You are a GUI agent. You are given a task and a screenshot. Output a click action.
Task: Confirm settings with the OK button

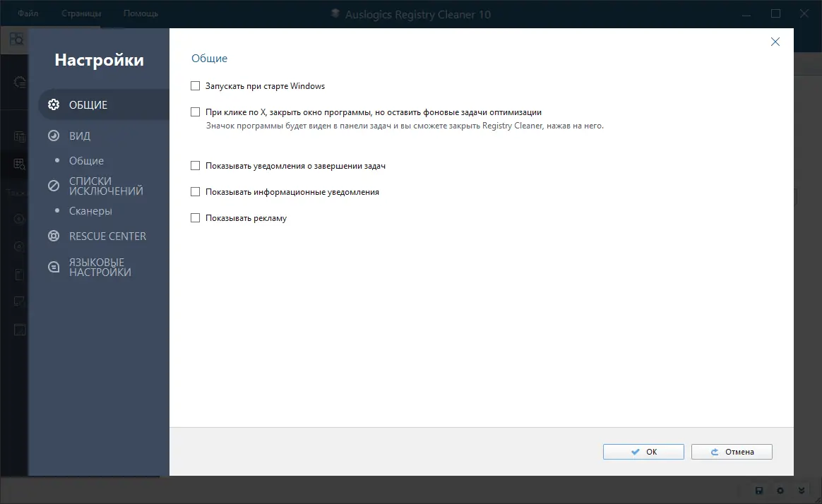643,452
